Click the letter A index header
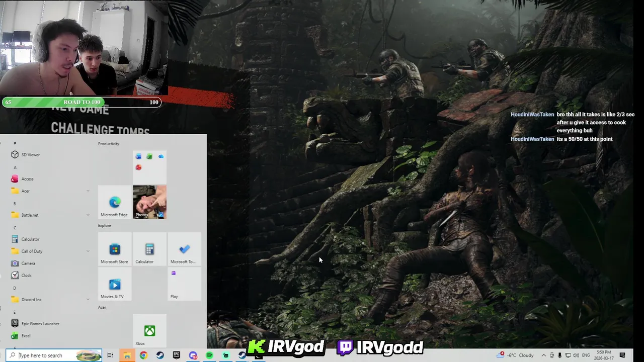This screenshot has width=644, height=362. click(x=15, y=167)
